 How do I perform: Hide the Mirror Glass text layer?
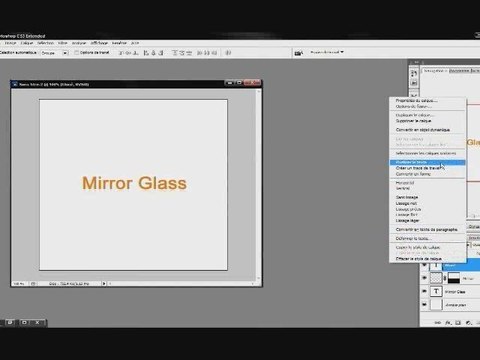coord(424,291)
